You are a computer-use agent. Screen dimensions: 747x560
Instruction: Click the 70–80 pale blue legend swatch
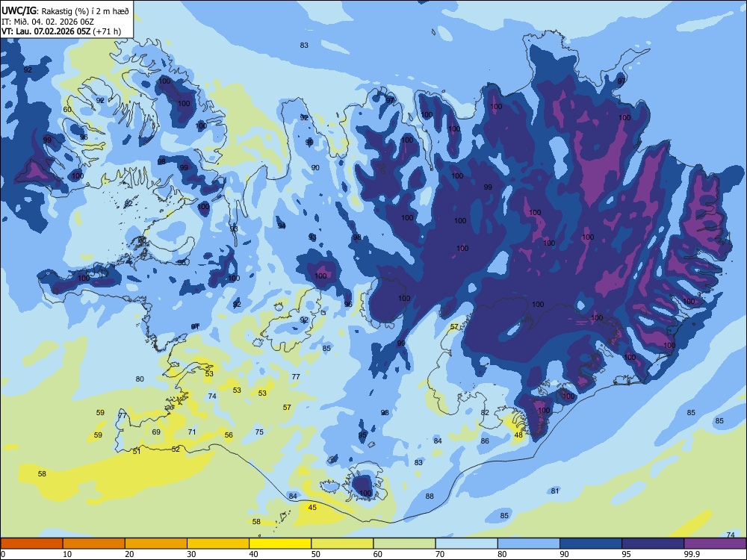click(466, 544)
